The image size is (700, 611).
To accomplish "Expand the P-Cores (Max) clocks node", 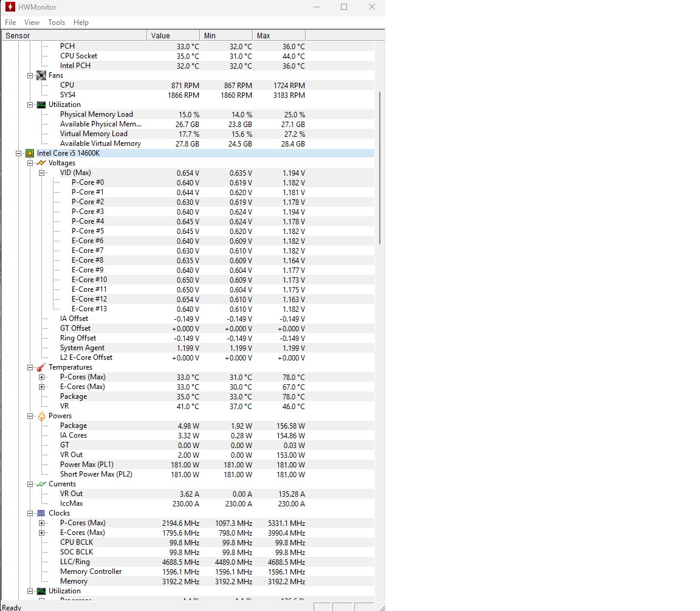I will tap(41, 523).
